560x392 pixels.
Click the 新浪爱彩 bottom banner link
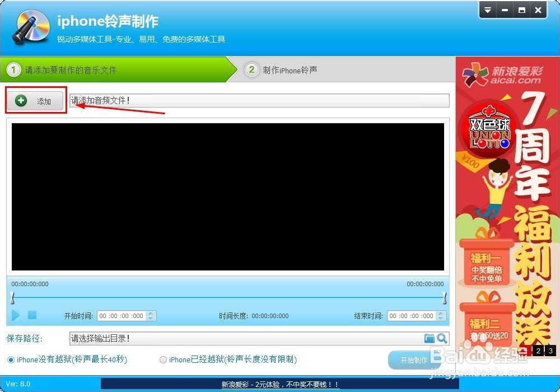coord(280,384)
